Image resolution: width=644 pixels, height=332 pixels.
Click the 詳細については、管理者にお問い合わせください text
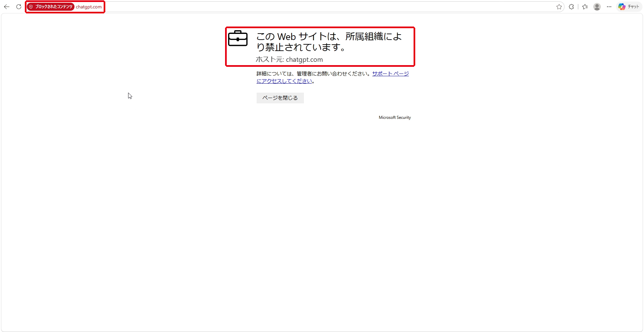tap(314, 74)
